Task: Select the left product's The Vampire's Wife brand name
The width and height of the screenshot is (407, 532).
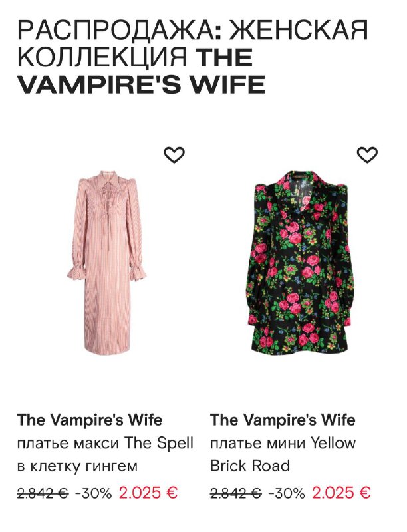Action: tap(90, 420)
